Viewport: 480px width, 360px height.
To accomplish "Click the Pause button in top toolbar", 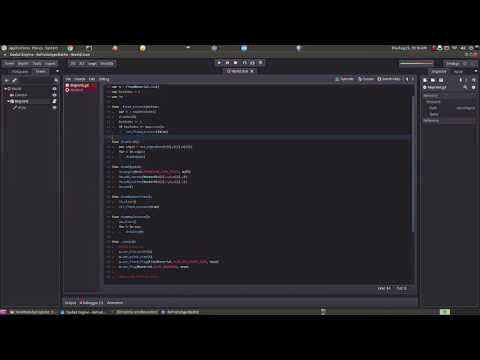I will 227,63.
